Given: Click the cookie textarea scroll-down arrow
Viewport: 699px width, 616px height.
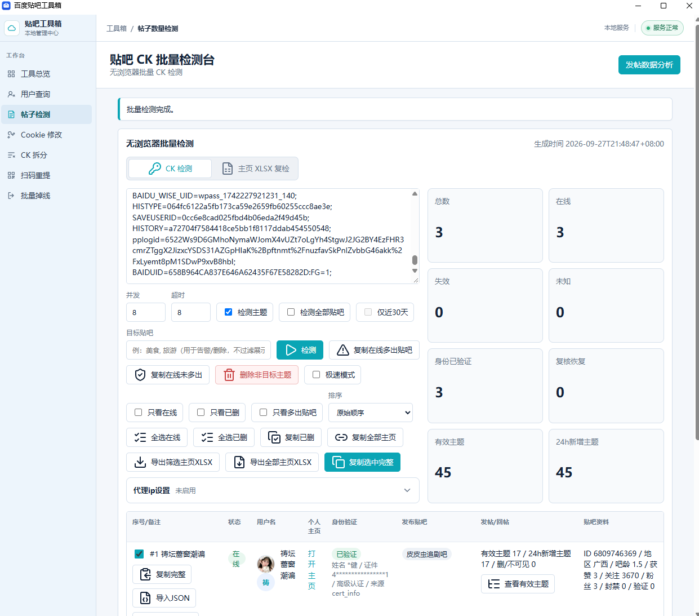Looking at the screenshot, I should coord(415,271).
